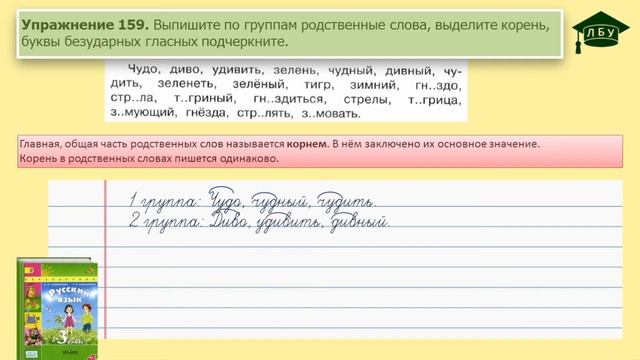Screen dimensions: 640x360
Task: Click the word 'стр..ла' with the missing letter
Action: point(133,98)
